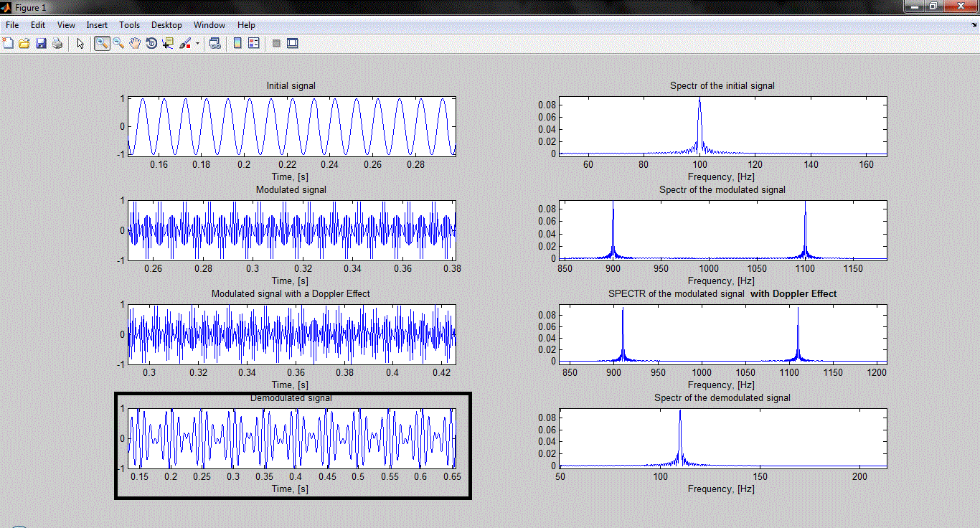
Task: Choose the Data Cursor tool
Action: (168, 44)
